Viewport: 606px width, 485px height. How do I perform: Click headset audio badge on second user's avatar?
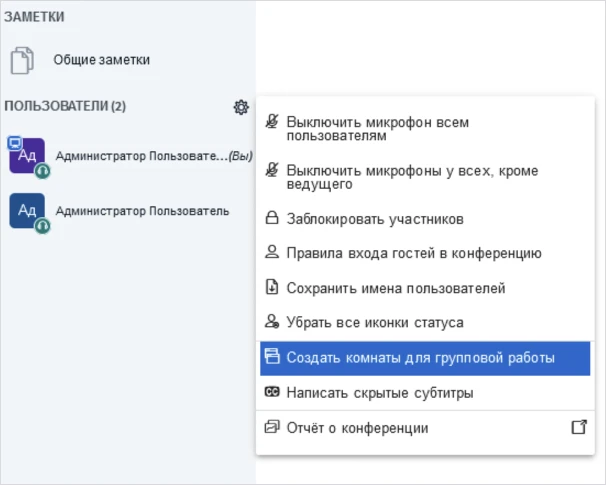[x=43, y=226]
